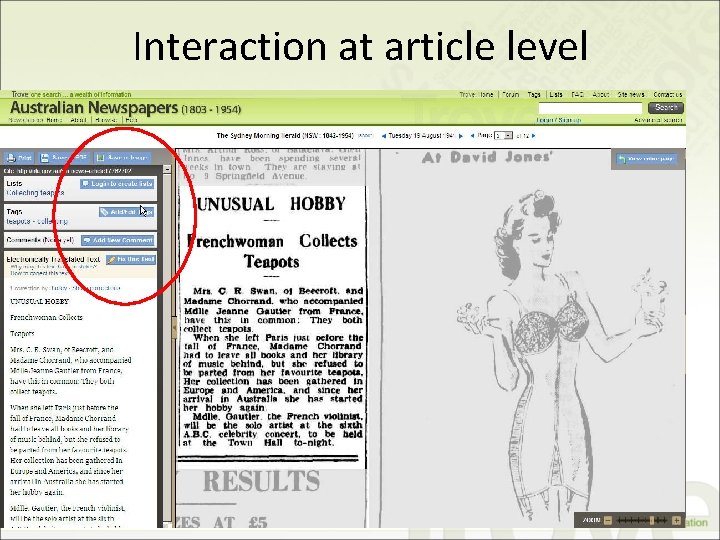Image resolution: width=720 pixels, height=540 pixels.
Task: Click the left panel scrollbar up arrow
Action: [x=167, y=169]
